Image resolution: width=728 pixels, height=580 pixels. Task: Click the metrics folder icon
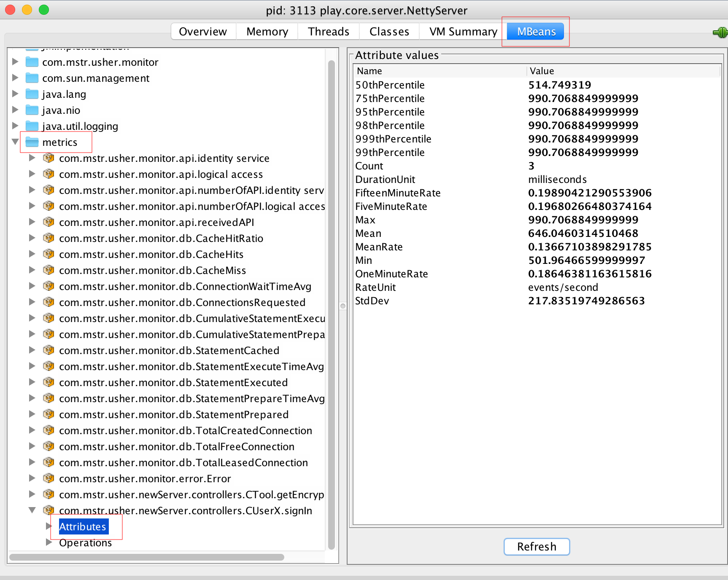(x=32, y=142)
